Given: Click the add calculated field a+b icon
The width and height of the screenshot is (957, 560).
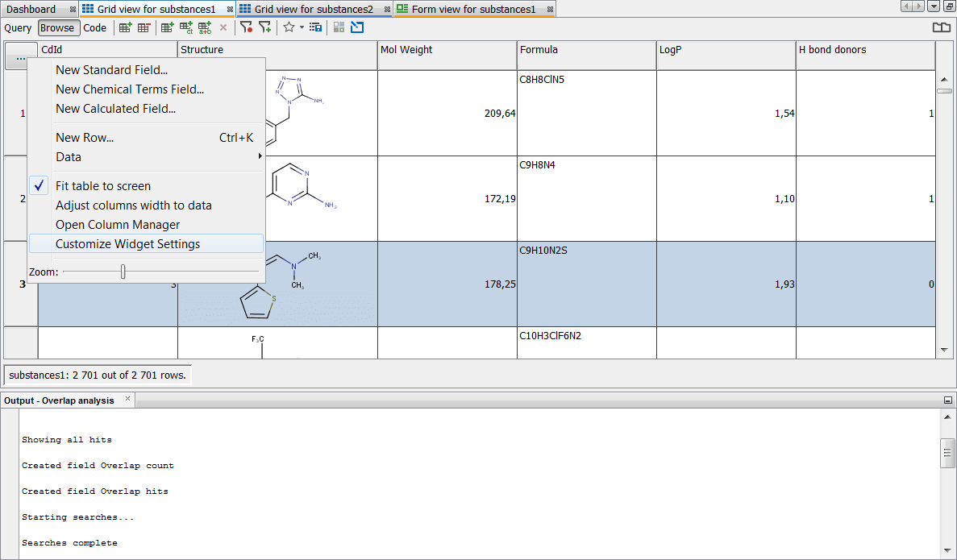Looking at the screenshot, I should click(x=205, y=27).
